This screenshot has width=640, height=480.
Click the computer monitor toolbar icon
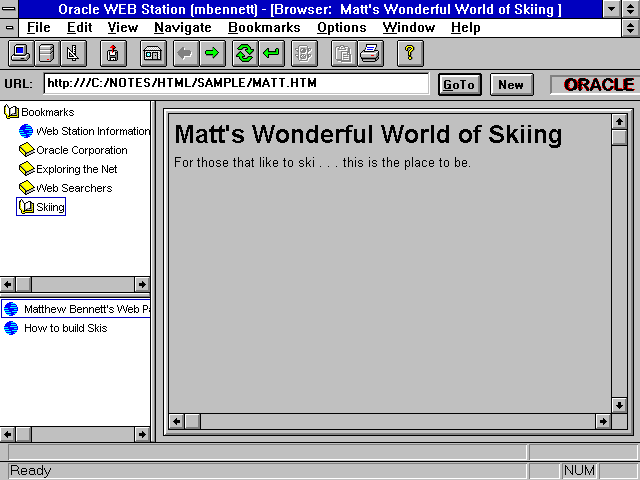[22, 53]
